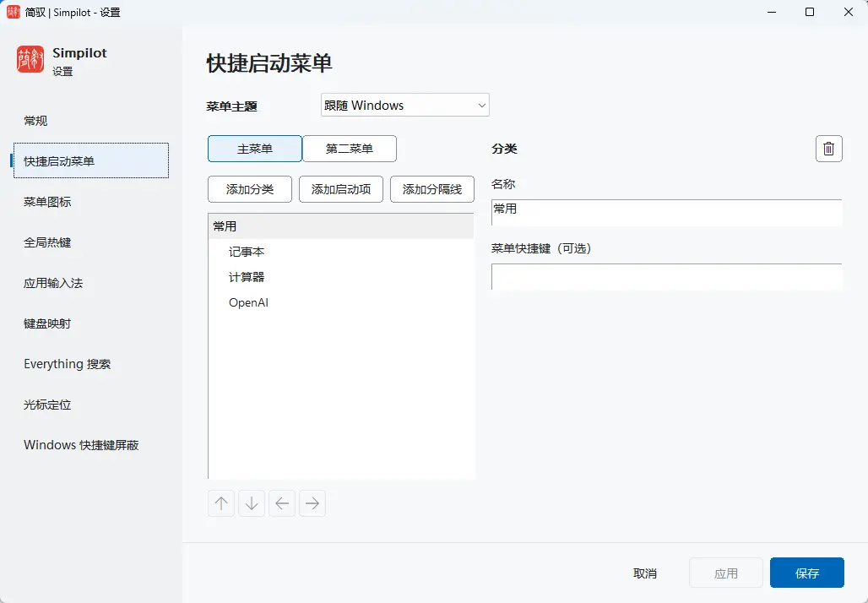Viewport: 868px width, 603px height.
Task: Click the 名称 input field
Action: (666, 213)
